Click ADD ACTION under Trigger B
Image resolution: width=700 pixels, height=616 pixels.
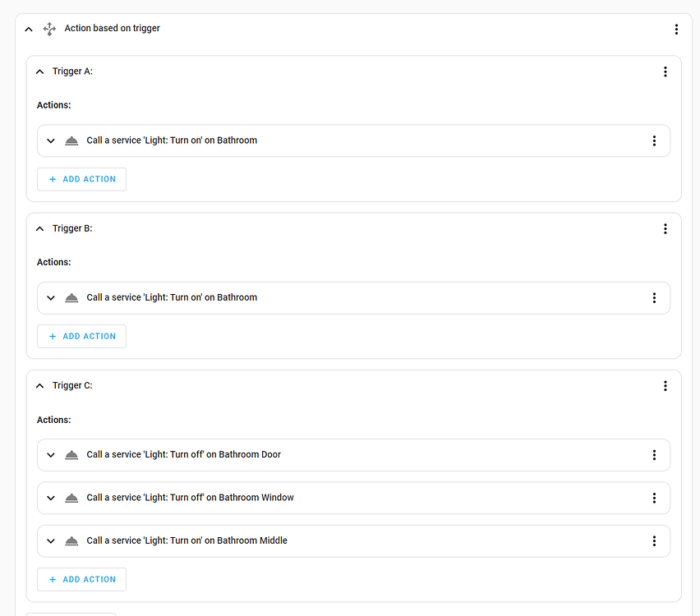point(81,336)
